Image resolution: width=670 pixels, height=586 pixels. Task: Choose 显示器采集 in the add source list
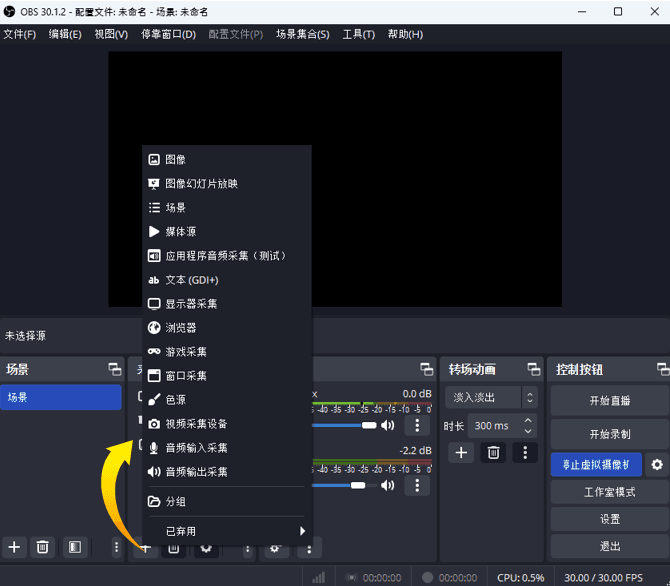pos(191,304)
